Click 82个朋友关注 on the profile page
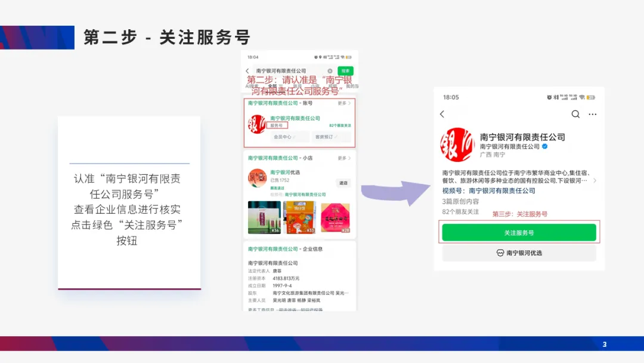The height and width of the screenshot is (363, 644). coord(460,212)
